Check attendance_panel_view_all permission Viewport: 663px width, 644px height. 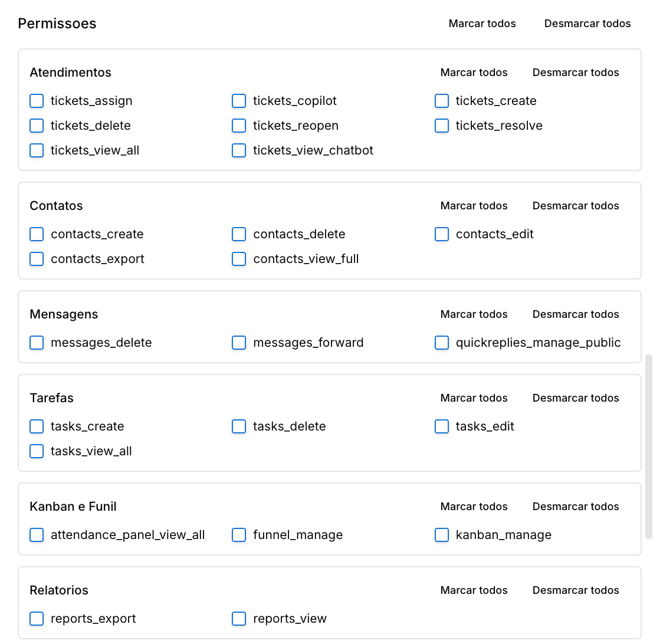point(37,535)
